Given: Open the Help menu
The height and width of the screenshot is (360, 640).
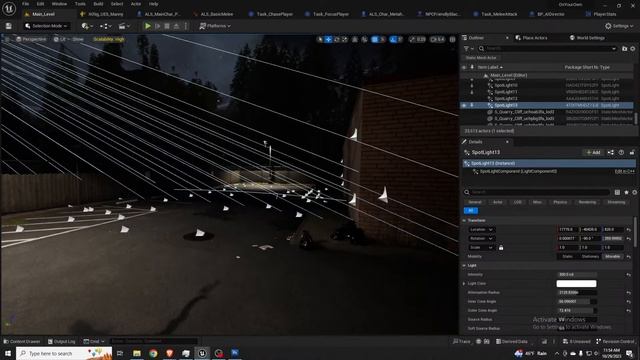Looking at the screenshot, I should pos(153,4).
